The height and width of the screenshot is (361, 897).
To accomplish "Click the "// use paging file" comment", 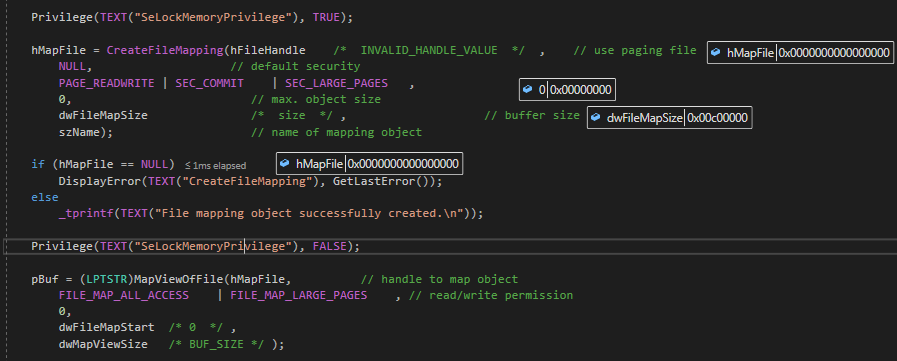I will coord(635,50).
